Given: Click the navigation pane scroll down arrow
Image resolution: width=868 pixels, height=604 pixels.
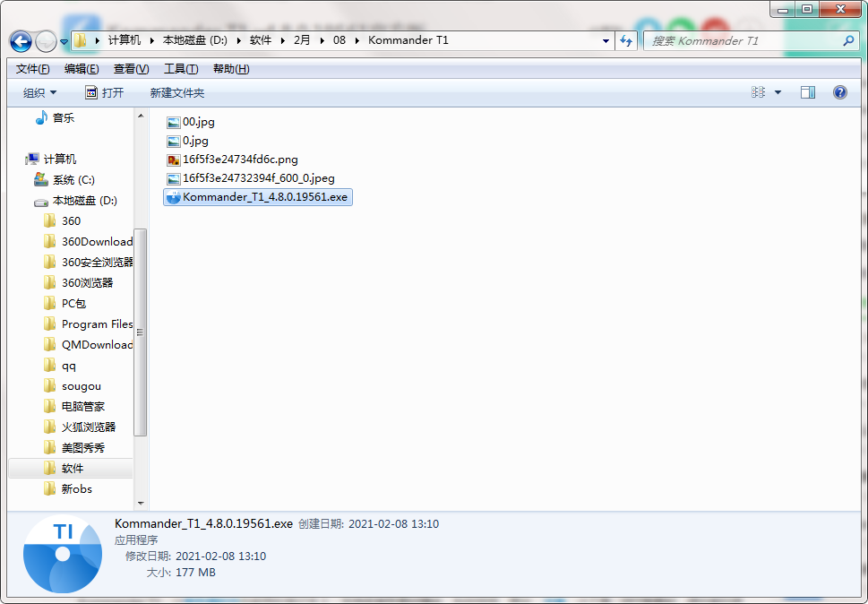Looking at the screenshot, I should pyautogui.click(x=141, y=504).
